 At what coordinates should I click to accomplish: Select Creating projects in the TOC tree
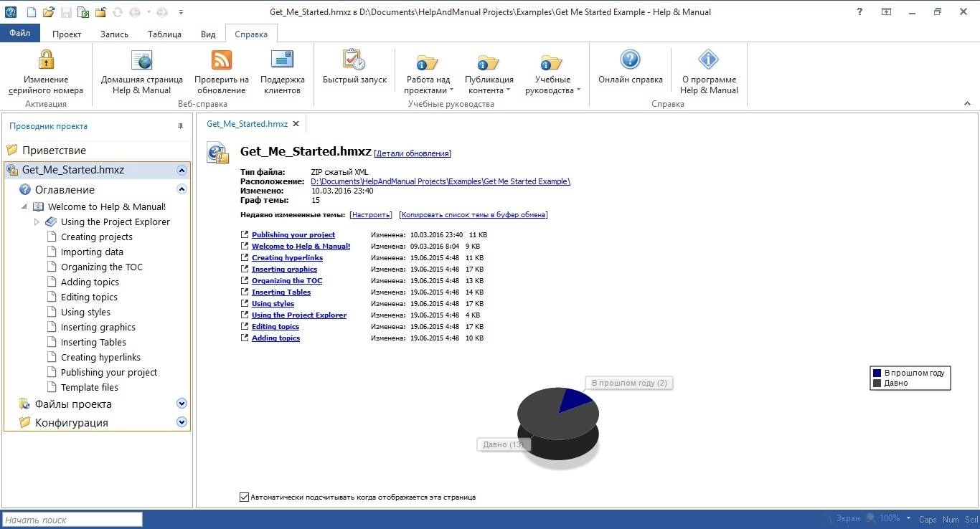click(x=96, y=237)
